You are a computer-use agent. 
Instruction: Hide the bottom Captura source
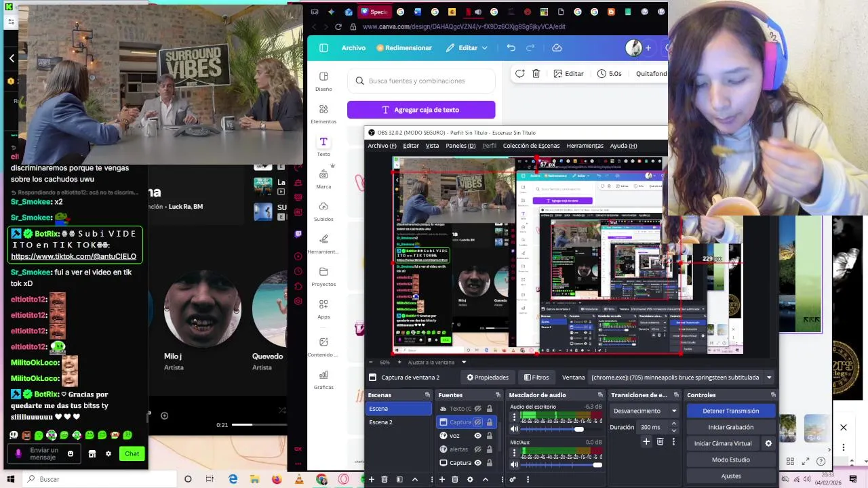tap(477, 463)
